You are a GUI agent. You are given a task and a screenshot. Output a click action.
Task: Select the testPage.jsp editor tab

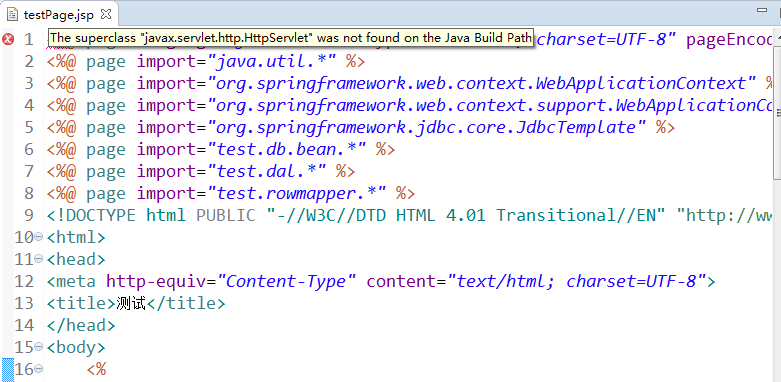(58, 14)
